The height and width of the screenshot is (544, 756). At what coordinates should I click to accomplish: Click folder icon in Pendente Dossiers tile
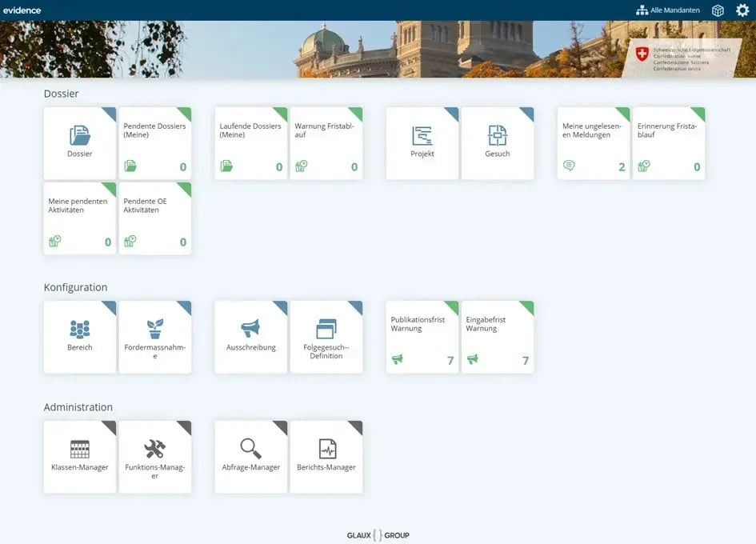[x=130, y=166]
